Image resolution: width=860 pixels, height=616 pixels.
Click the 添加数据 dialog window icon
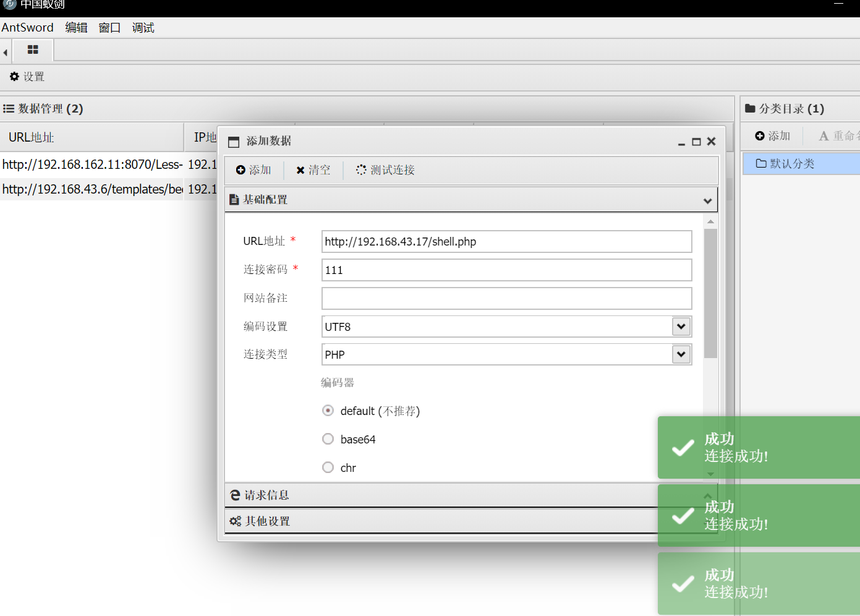[234, 142]
